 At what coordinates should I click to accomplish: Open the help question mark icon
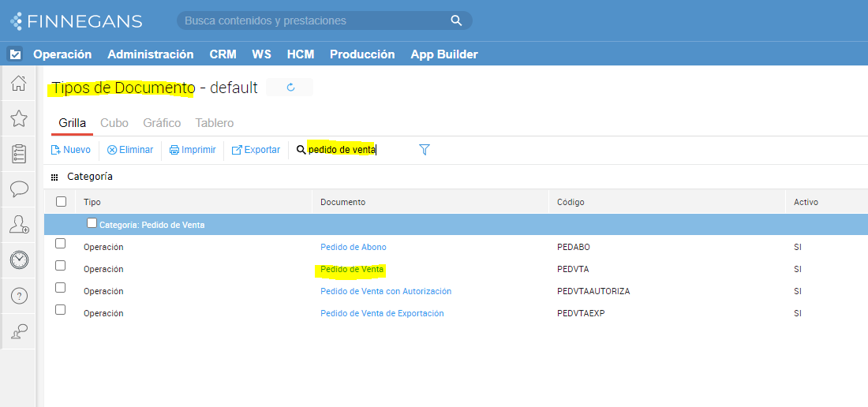tap(19, 296)
